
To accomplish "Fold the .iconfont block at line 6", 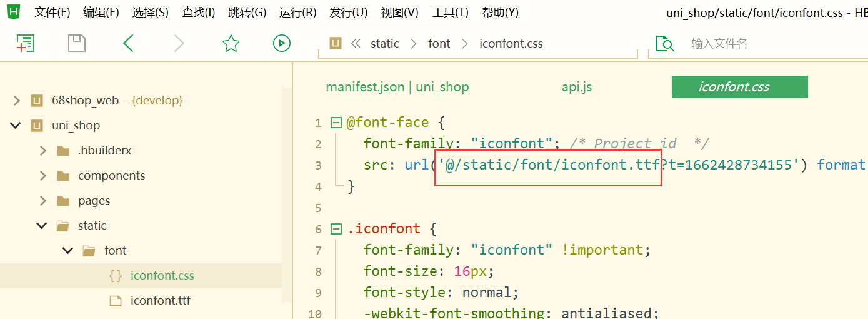I will 336,229.
